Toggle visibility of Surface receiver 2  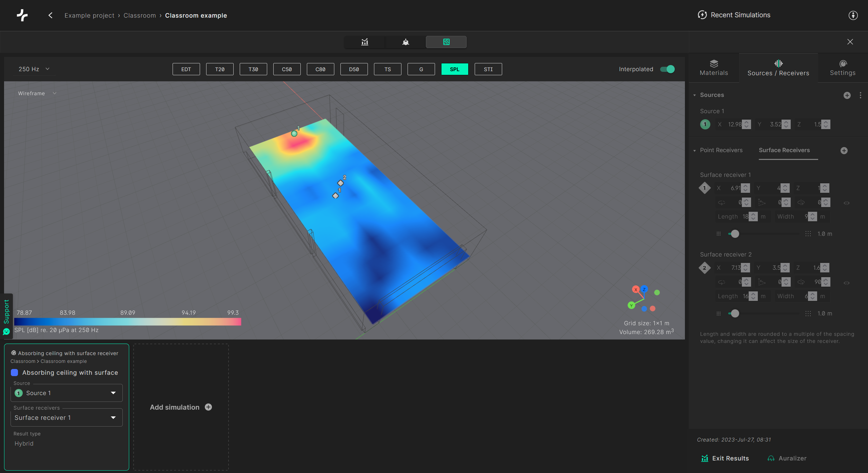coord(847,283)
